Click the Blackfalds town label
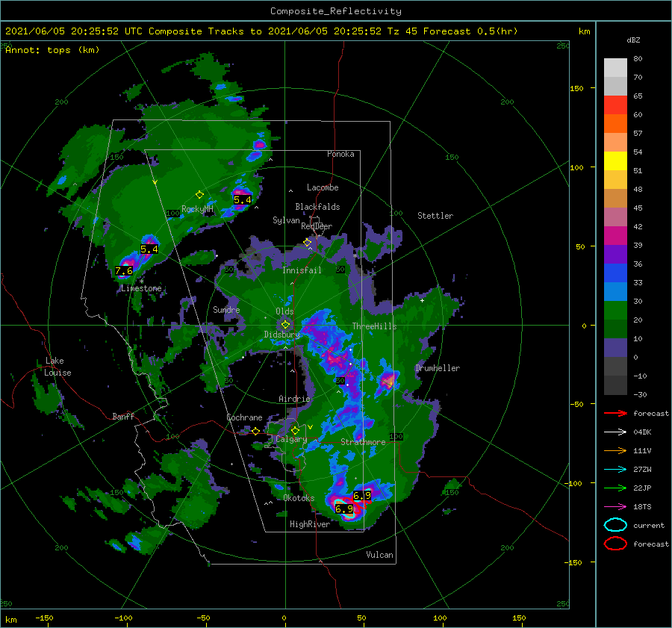Viewport: 672px width, 628px height. tap(317, 207)
